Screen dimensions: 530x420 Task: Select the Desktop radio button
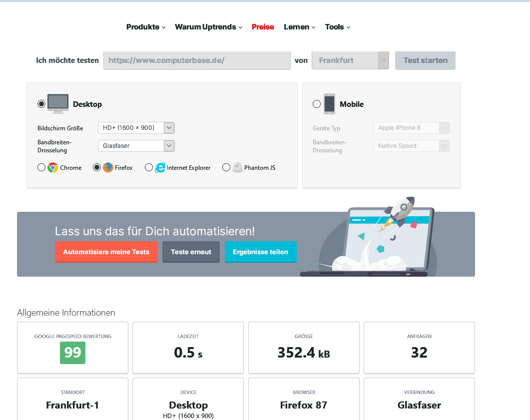coord(41,104)
